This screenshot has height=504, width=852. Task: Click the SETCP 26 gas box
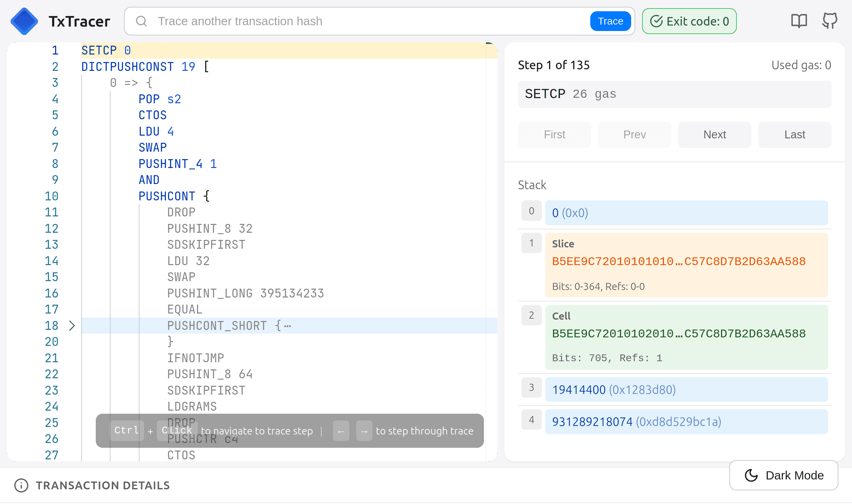click(674, 94)
